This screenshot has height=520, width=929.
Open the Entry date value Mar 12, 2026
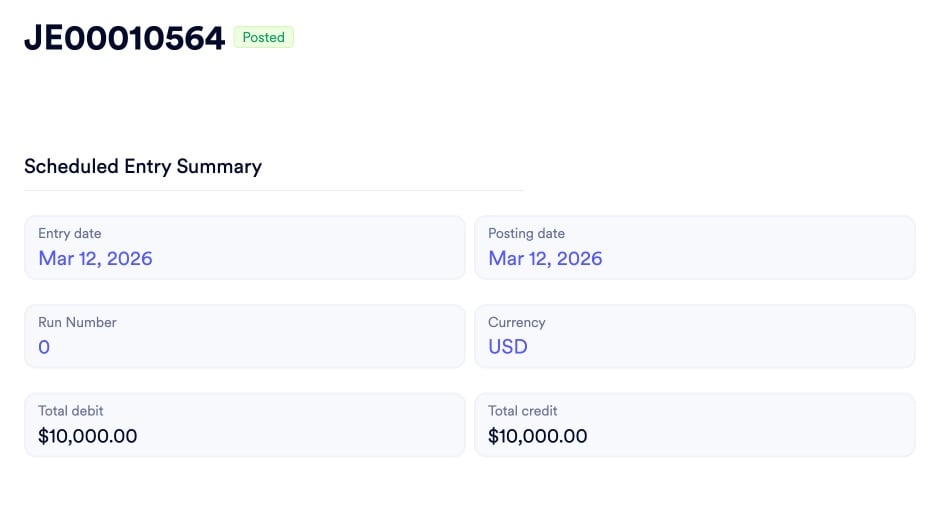(x=95, y=258)
